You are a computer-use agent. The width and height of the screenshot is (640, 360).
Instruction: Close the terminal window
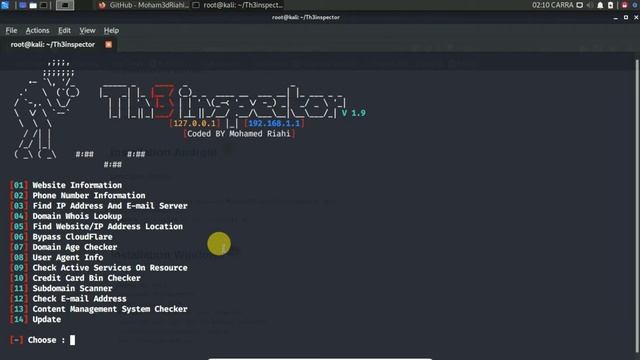point(636,18)
